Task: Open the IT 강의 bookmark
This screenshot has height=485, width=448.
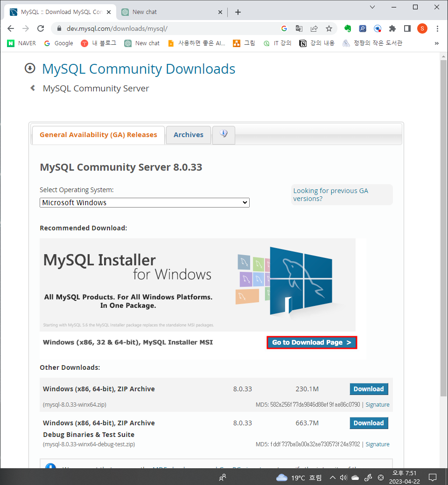Action: click(x=277, y=43)
